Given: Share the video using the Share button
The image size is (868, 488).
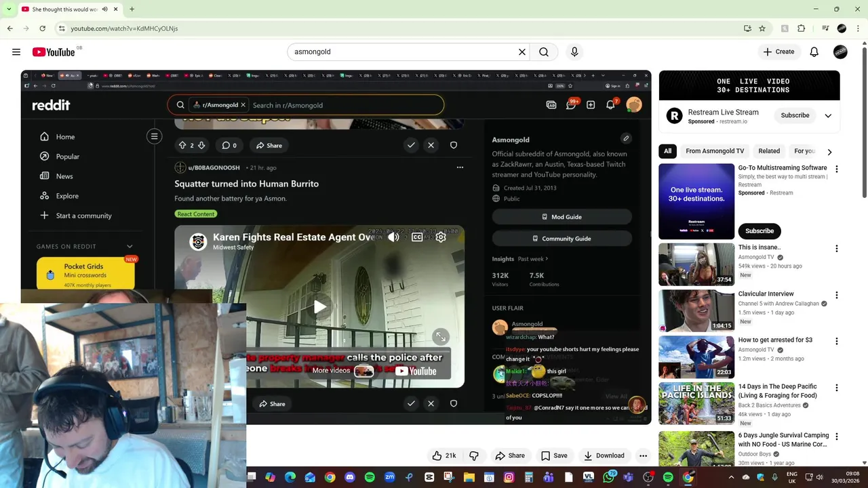Looking at the screenshot, I should (x=510, y=455).
